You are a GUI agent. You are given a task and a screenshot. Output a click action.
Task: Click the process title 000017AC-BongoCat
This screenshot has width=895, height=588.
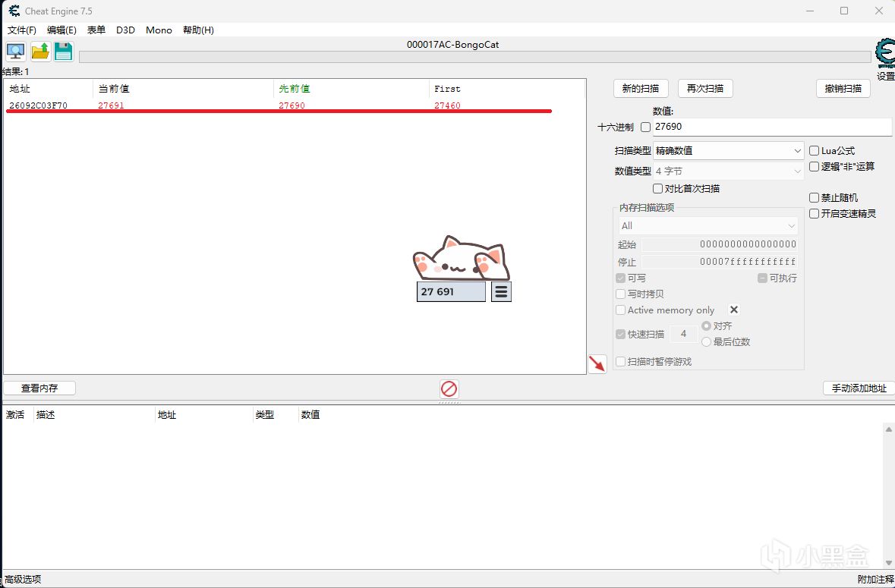tap(452, 45)
